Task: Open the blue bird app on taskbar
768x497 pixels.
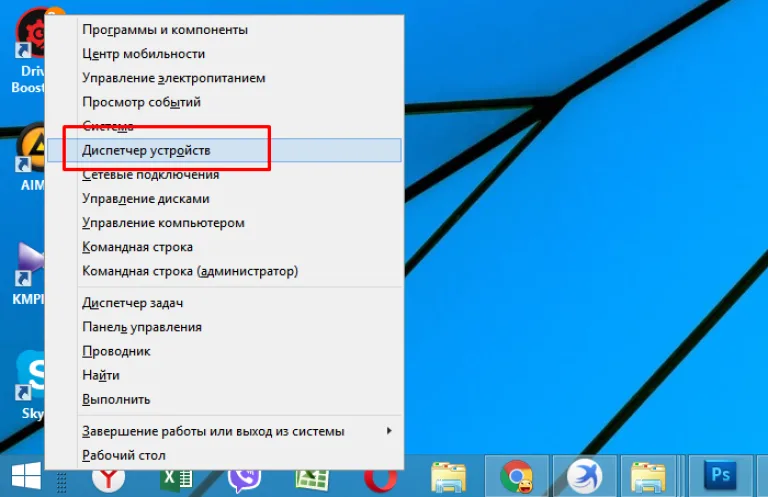Action: point(584,476)
